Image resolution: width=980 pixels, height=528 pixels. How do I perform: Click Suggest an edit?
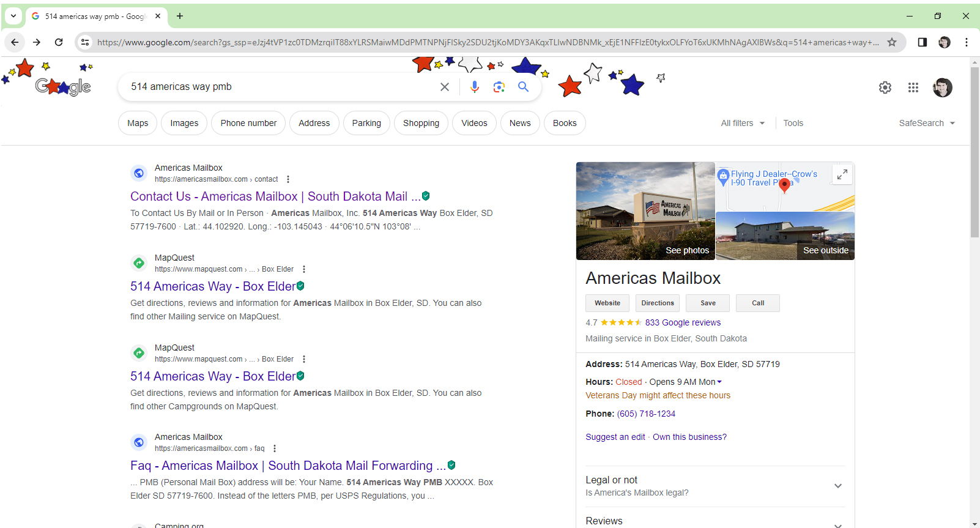click(x=615, y=437)
